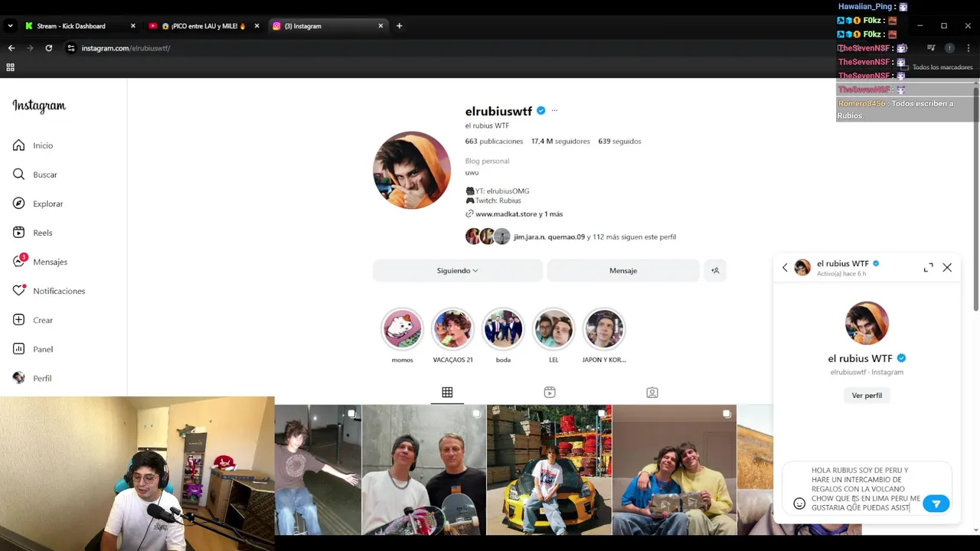This screenshot has width=980, height=551.
Task: Click el rubius WTF name in chat header
Action: [x=842, y=263]
